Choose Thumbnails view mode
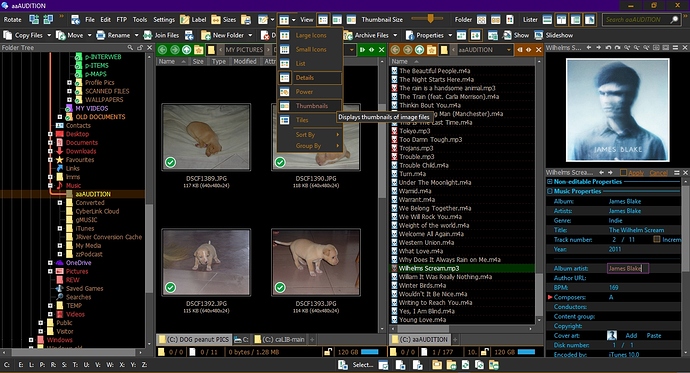 click(310, 106)
